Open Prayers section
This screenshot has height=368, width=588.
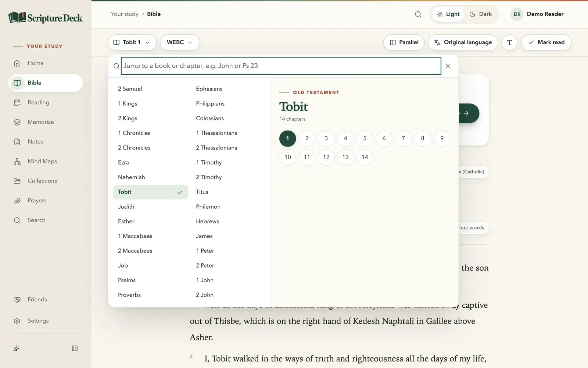pos(46,201)
